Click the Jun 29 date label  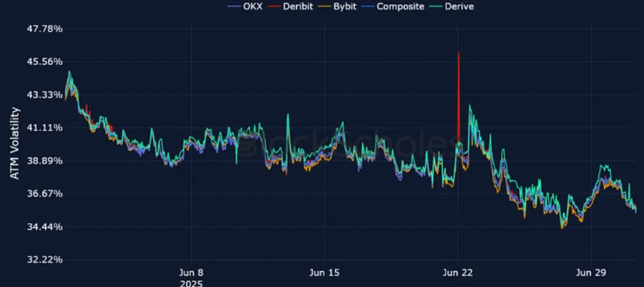tap(591, 273)
